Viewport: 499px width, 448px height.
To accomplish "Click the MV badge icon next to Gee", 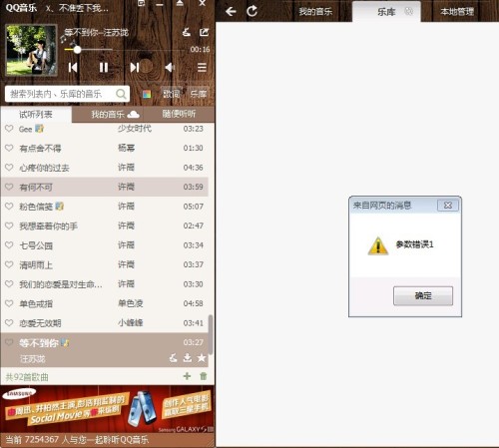I will [39, 129].
